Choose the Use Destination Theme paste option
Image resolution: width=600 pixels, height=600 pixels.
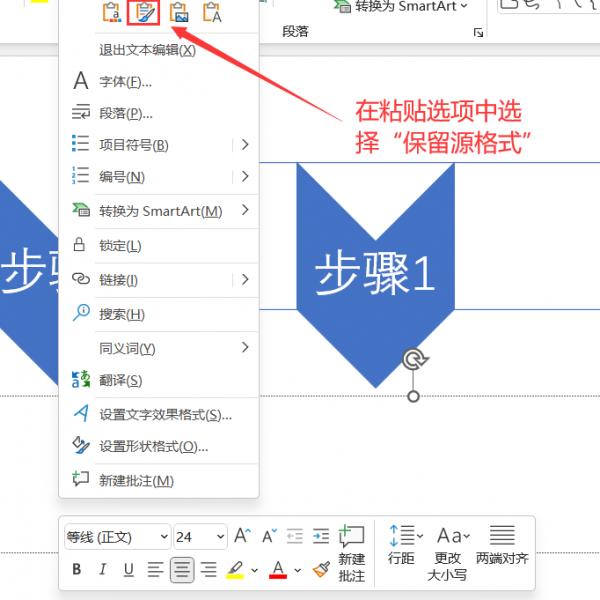(x=111, y=13)
